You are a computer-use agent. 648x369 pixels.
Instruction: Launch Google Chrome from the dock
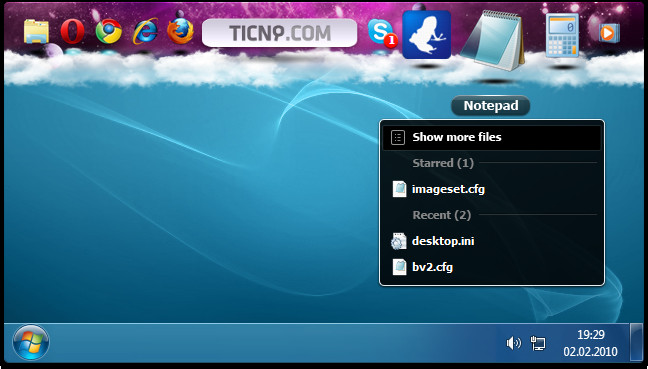tap(109, 31)
